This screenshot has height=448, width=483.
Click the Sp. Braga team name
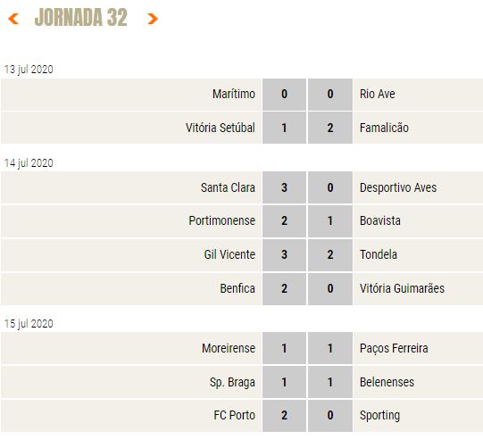point(232,382)
